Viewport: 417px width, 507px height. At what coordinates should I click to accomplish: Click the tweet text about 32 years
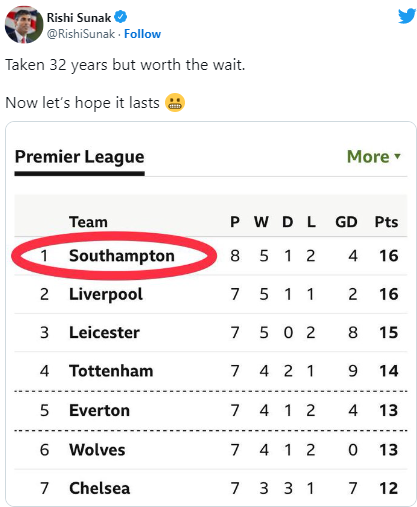click(125, 65)
